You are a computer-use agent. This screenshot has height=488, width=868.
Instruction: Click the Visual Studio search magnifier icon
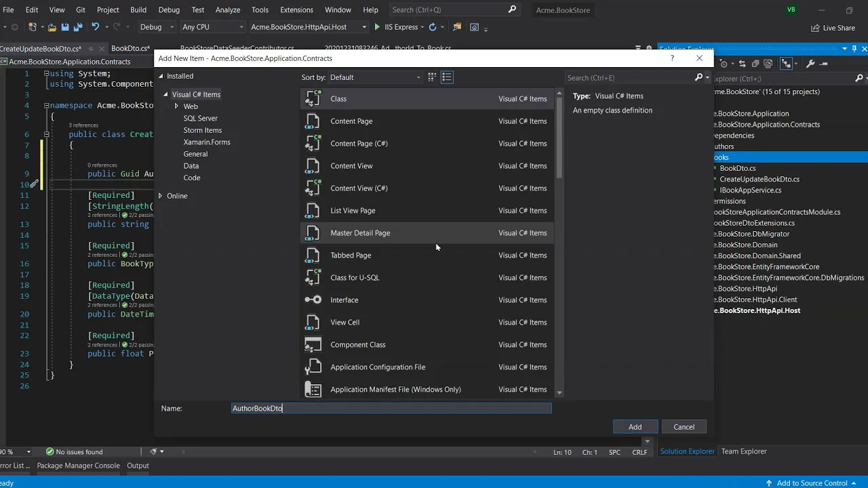[x=512, y=9]
